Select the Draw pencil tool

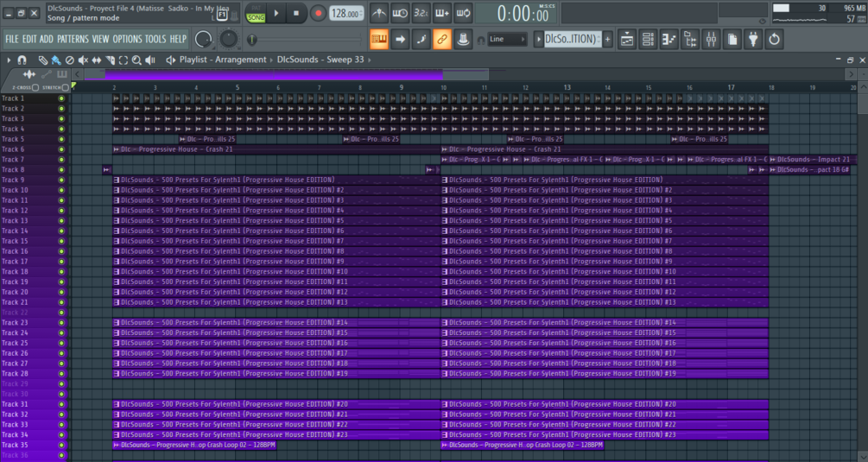pos(42,60)
